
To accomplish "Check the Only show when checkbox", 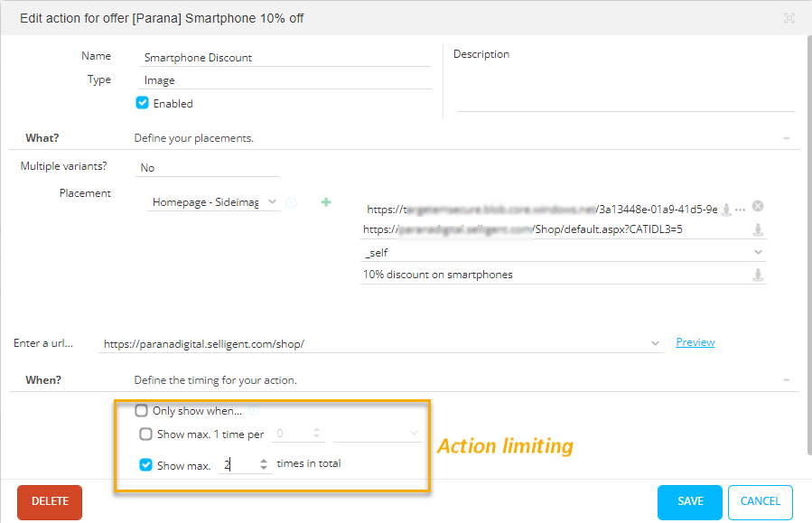I will [142, 411].
